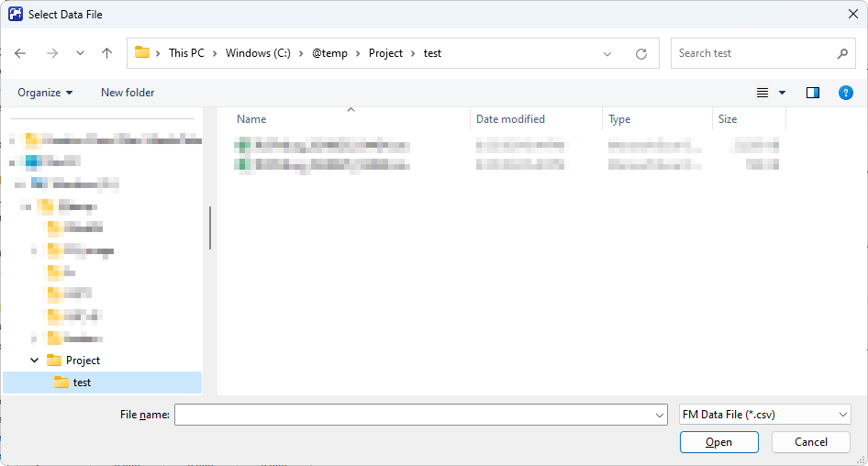Open the view options dropdown arrow
The height and width of the screenshot is (466, 868).
coord(783,93)
